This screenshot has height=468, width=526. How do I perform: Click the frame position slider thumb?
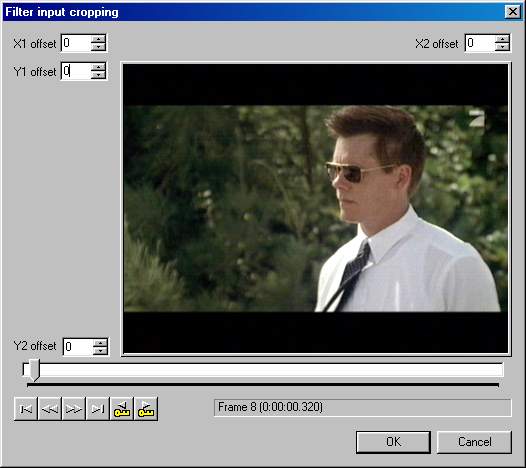pos(34,370)
